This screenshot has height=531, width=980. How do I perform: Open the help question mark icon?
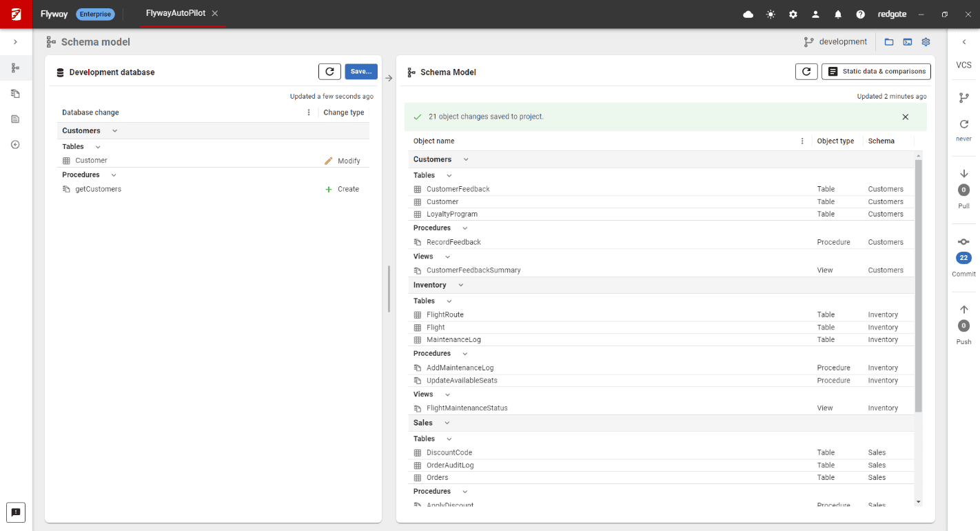click(x=860, y=14)
